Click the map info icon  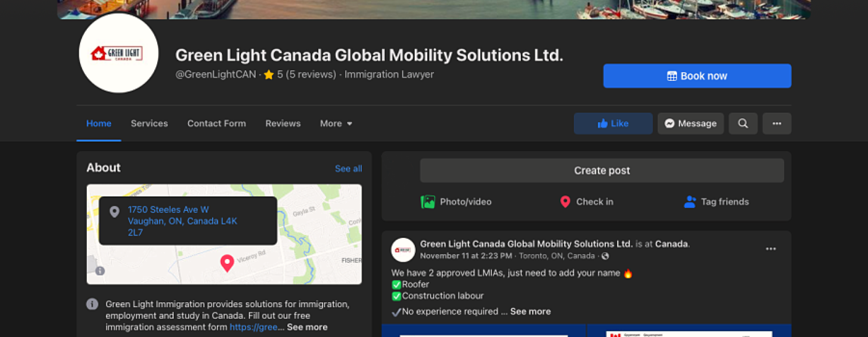[x=100, y=271]
